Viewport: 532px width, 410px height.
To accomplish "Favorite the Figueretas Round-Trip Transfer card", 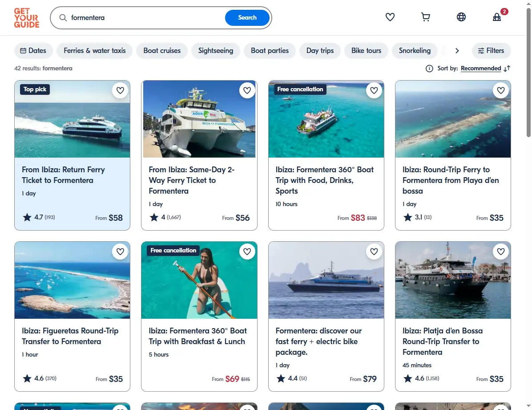I will [x=120, y=252].
